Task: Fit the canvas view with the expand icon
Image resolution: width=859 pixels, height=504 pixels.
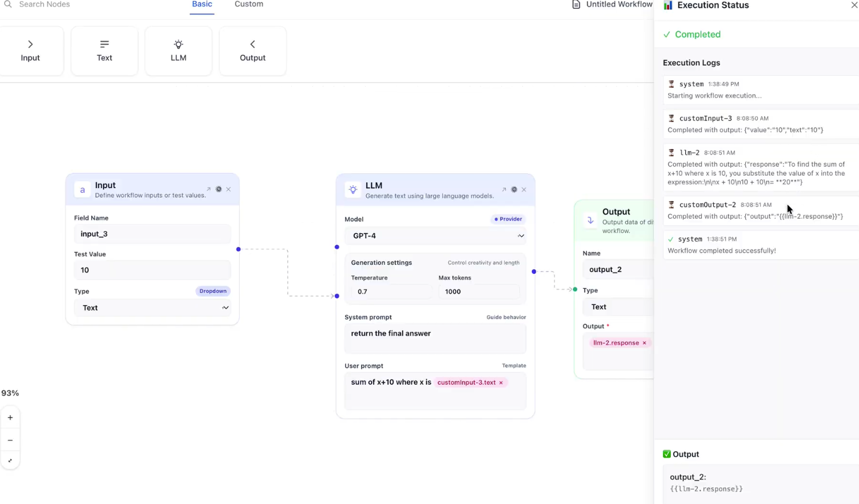Action: (x=10, y=461)
